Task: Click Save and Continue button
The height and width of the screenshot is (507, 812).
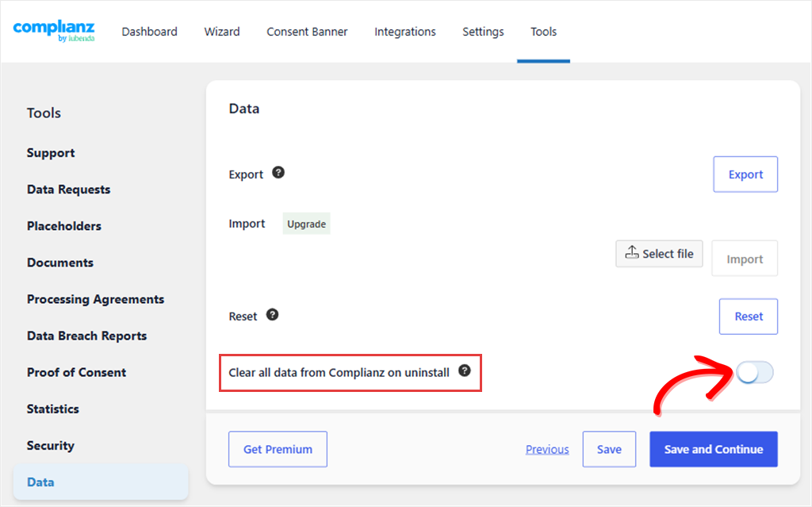Action: (714, 449)
